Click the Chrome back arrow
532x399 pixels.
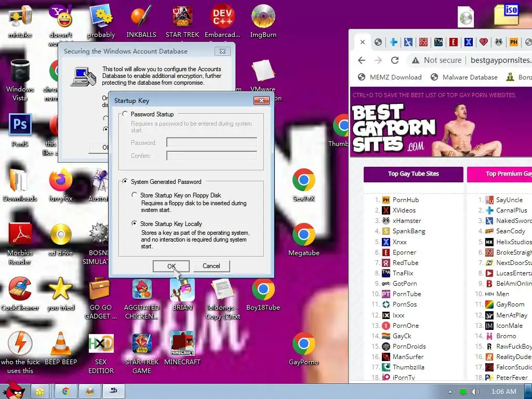coord(362,60)
